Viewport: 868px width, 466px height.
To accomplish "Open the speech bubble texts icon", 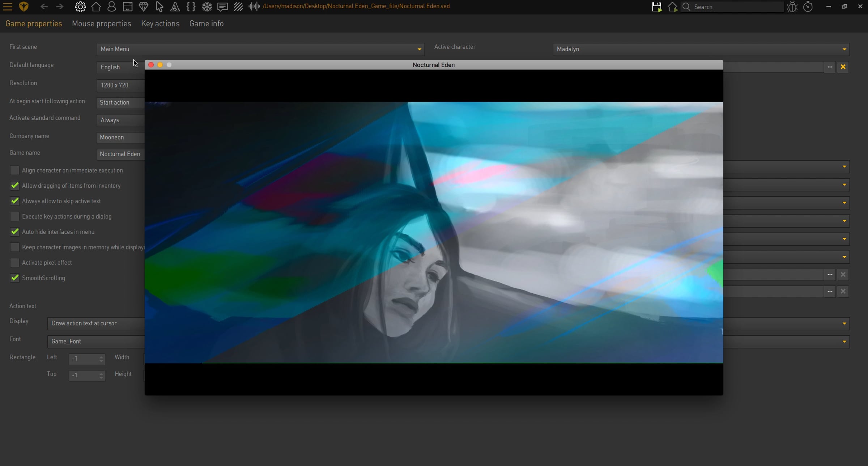I will coord(222,7).
